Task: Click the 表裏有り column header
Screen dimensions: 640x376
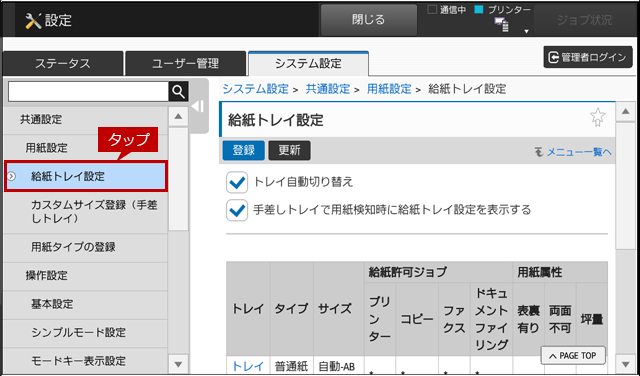Action: click(x=529, y=319)
